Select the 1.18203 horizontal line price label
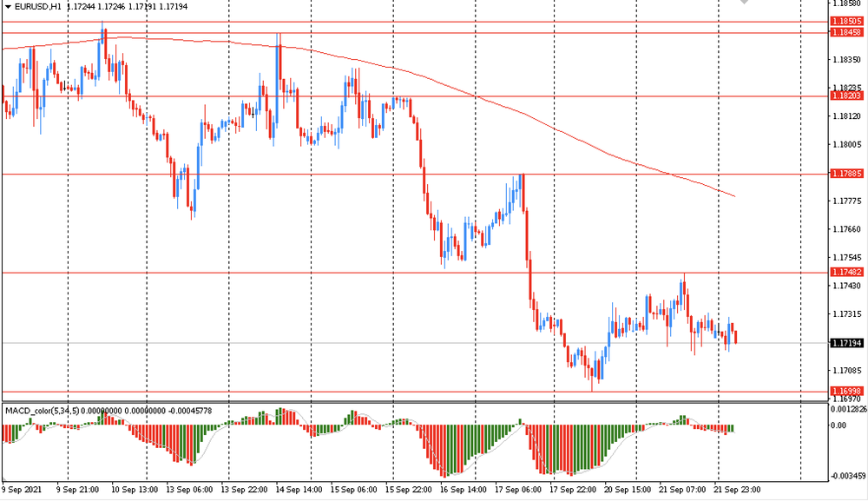Image resolution: width=868 pixels, height=501 pixels. (847, 96)
